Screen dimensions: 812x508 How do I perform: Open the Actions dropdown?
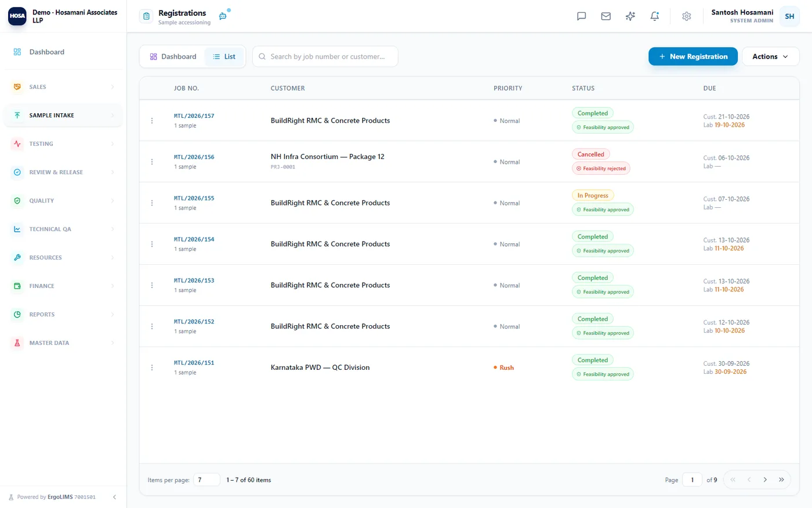click(770, 56)
